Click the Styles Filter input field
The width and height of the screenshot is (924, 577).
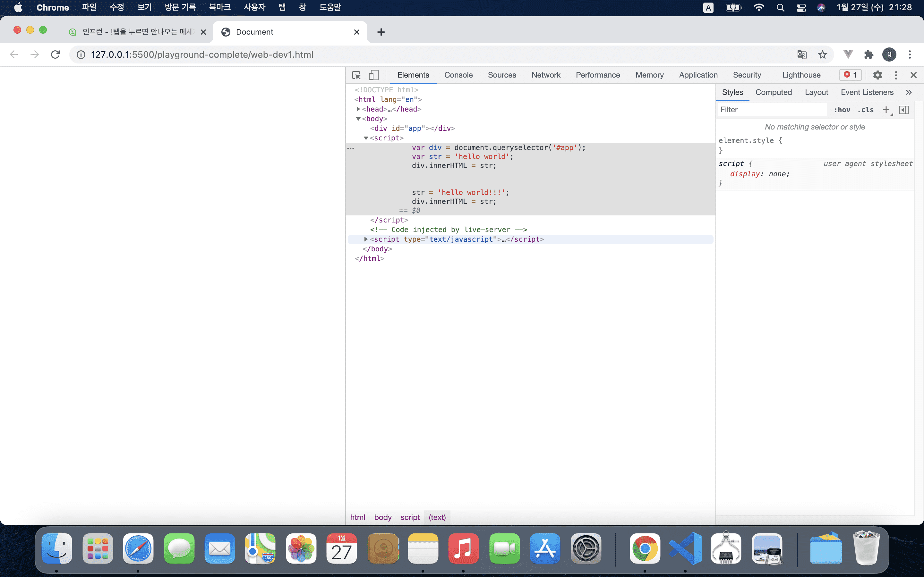pos(771,110)
